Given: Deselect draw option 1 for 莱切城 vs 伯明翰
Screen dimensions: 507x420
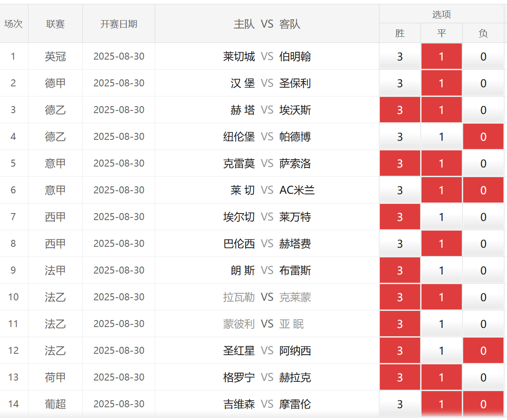Looking at the screenshot, I should pos(442,56).
